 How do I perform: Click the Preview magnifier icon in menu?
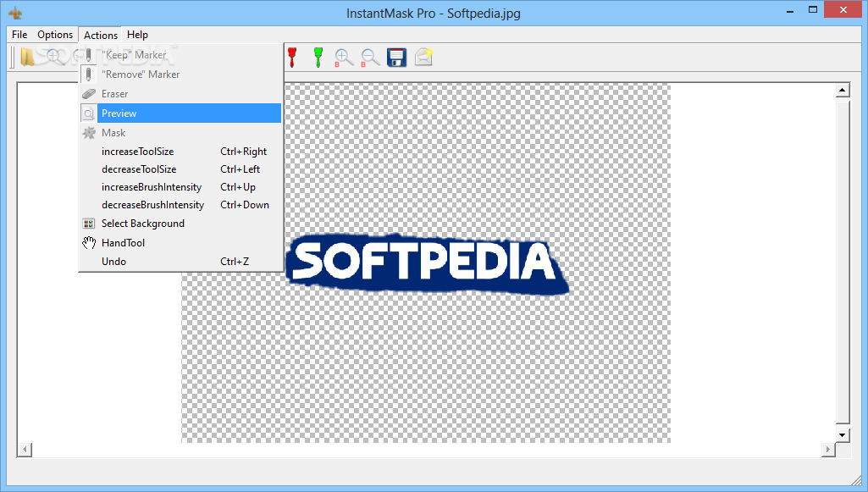point(89,113)
